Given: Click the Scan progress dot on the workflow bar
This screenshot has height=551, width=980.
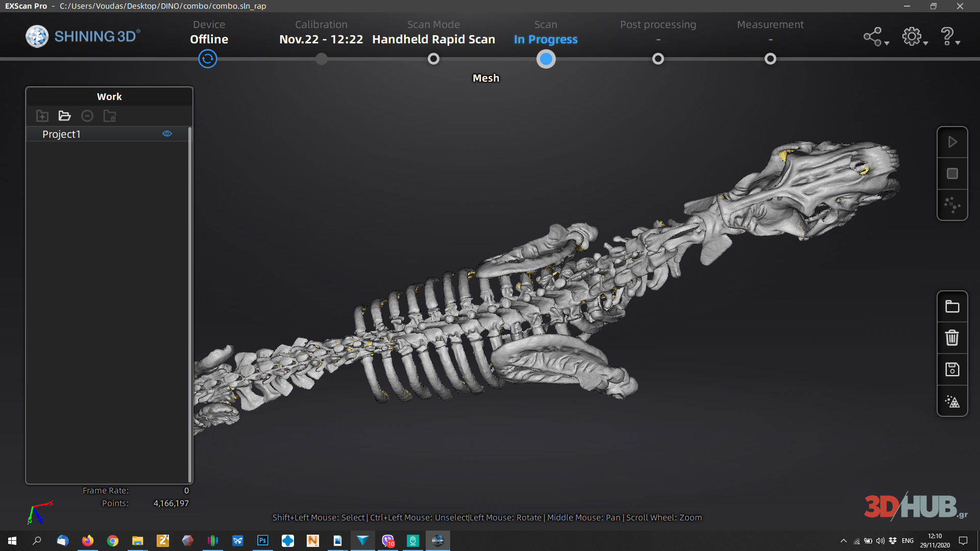Looking at the screenshot, I should pyautogui.click(x=546, y=59).
